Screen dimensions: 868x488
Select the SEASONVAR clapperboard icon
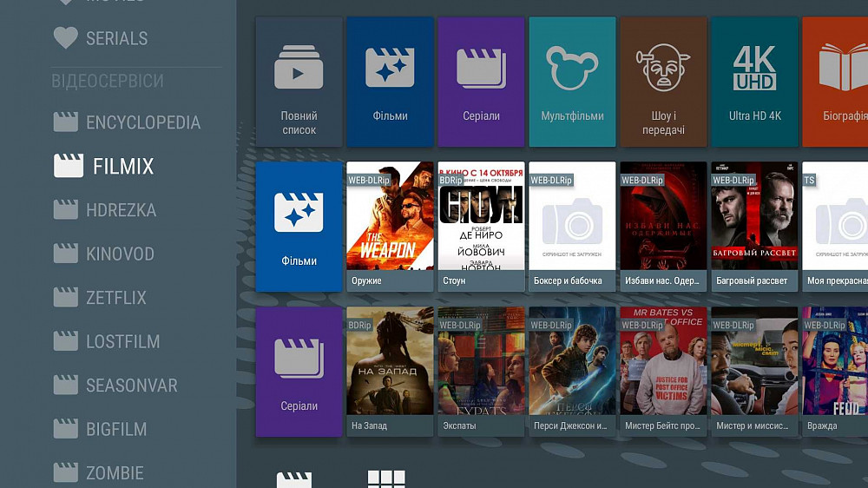pos(65,385)
